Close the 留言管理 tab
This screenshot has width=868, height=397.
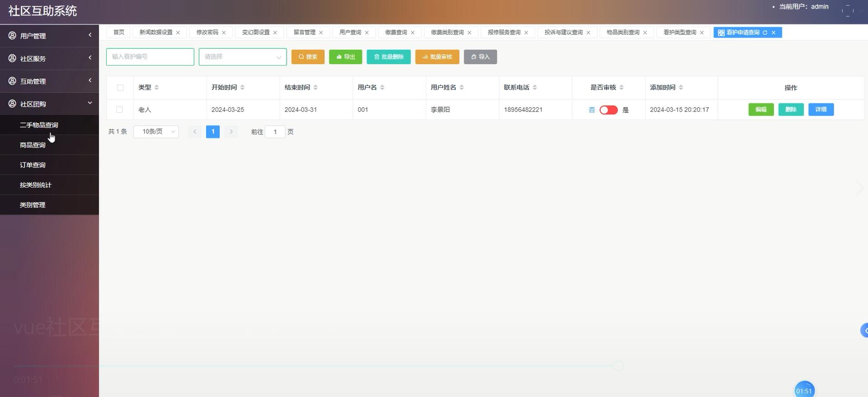(321, 33)
